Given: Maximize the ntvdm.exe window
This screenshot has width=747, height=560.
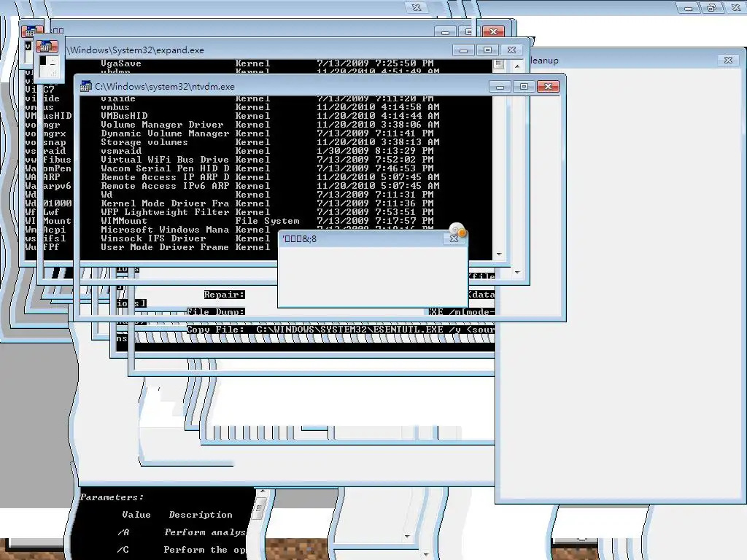Looking at the screenshot, I should click(524, 86).
